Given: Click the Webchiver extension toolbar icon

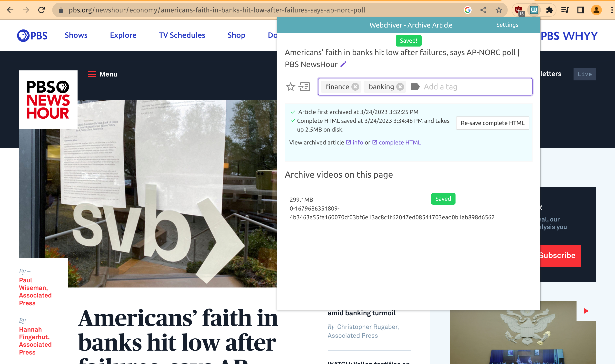Looking at the screenshot, I should point(534,10).
